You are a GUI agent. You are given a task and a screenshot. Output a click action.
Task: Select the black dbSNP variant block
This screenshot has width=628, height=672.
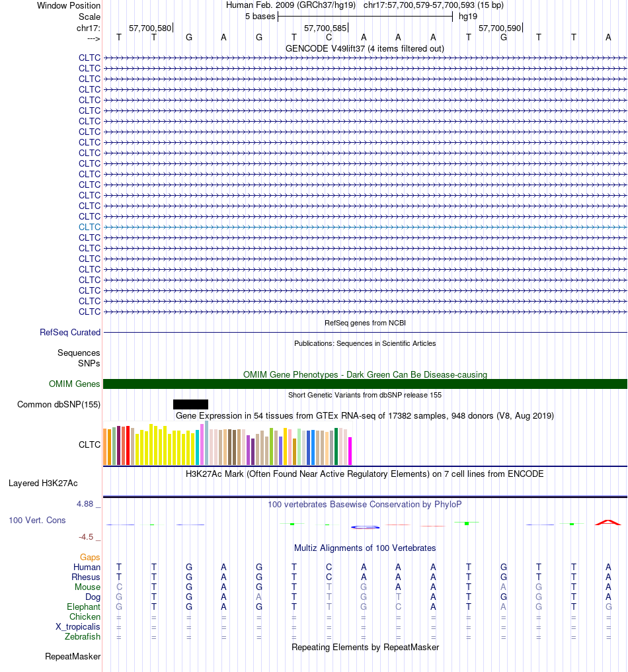190,405
